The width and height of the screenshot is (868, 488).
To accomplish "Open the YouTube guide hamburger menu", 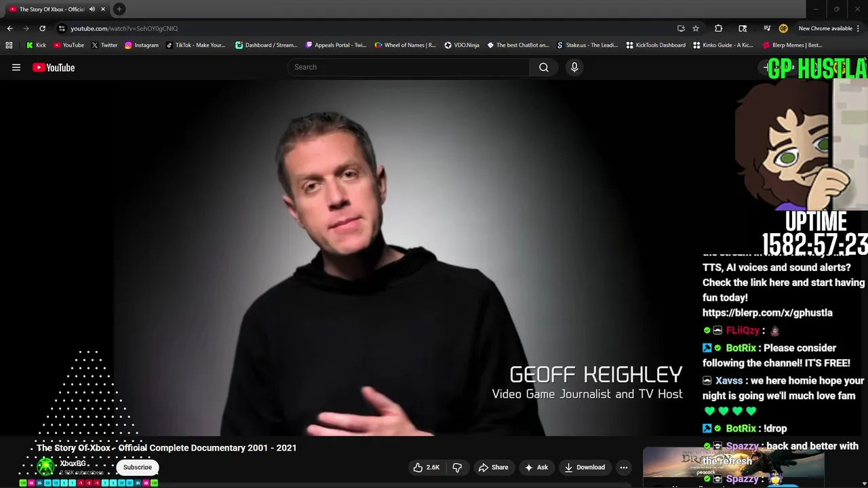I will click(x=16, y=67).
